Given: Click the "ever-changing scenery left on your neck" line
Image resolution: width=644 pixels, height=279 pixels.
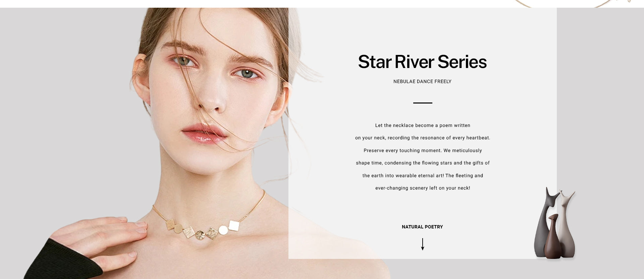Looking at the screenshot, I should coord(423,188).
